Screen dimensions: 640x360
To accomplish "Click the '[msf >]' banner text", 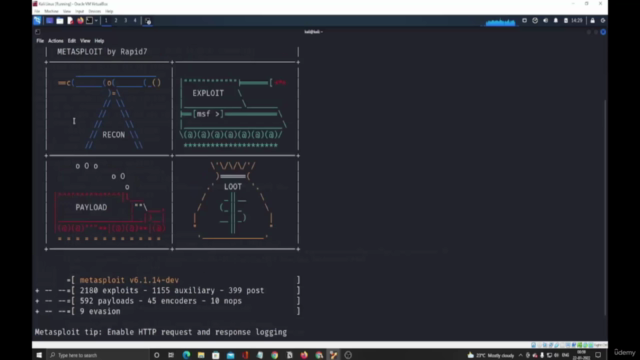I will (x=208, y=114).
